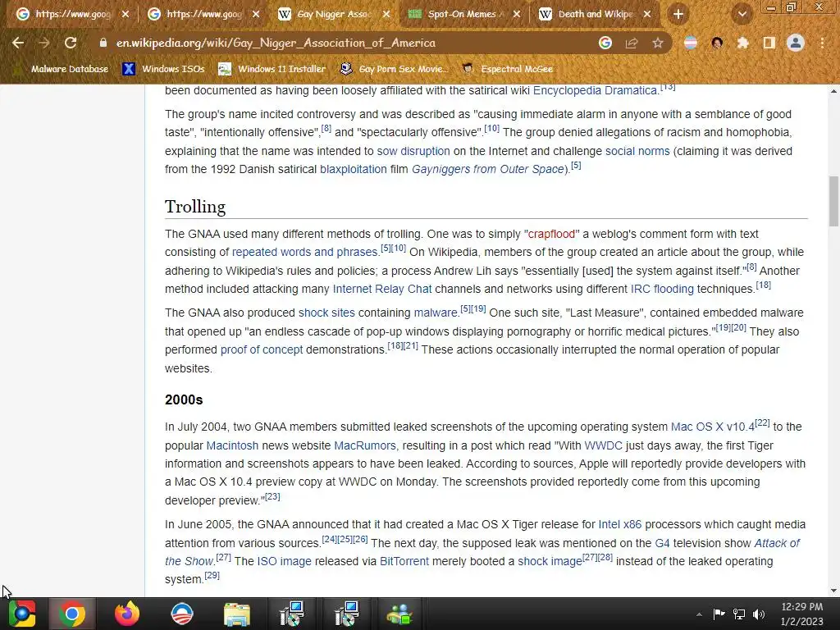Open the MacRumors link
The image size is (840, 630).
click(x=365, y=445)
